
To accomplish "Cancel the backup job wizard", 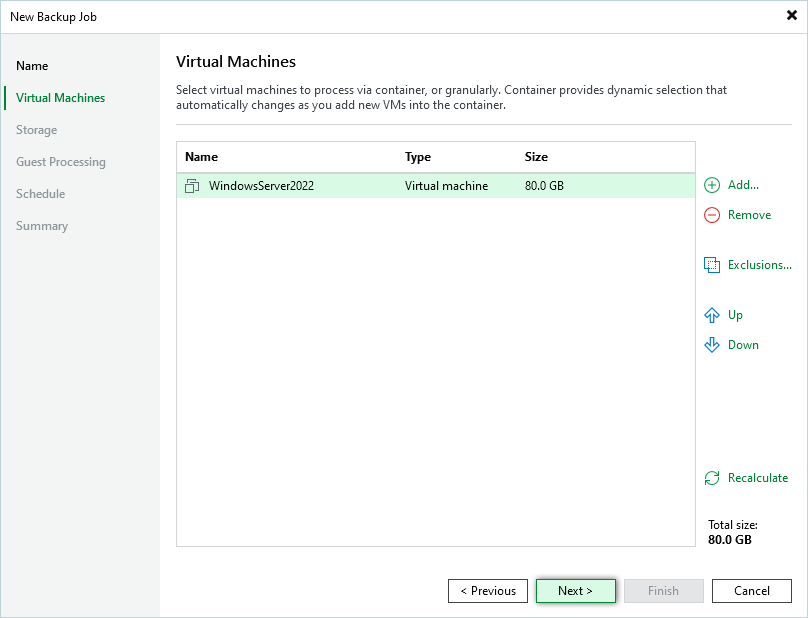I will [x=752, y=591].
